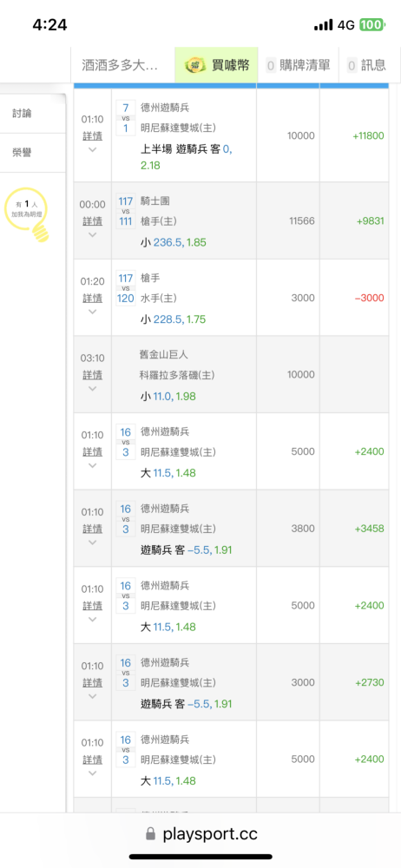Image resolution: width=401 pixels, height=868 pixels.
Task: Click the yellow light bulb follower icon
Action: [27, 214]
